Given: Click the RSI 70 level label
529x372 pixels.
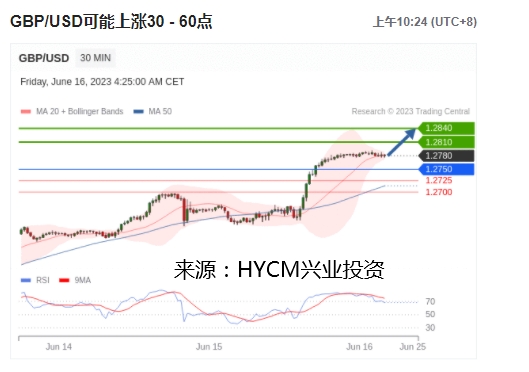Looking at the screenshot, I should pyautogui.click(x=430, y=302).
